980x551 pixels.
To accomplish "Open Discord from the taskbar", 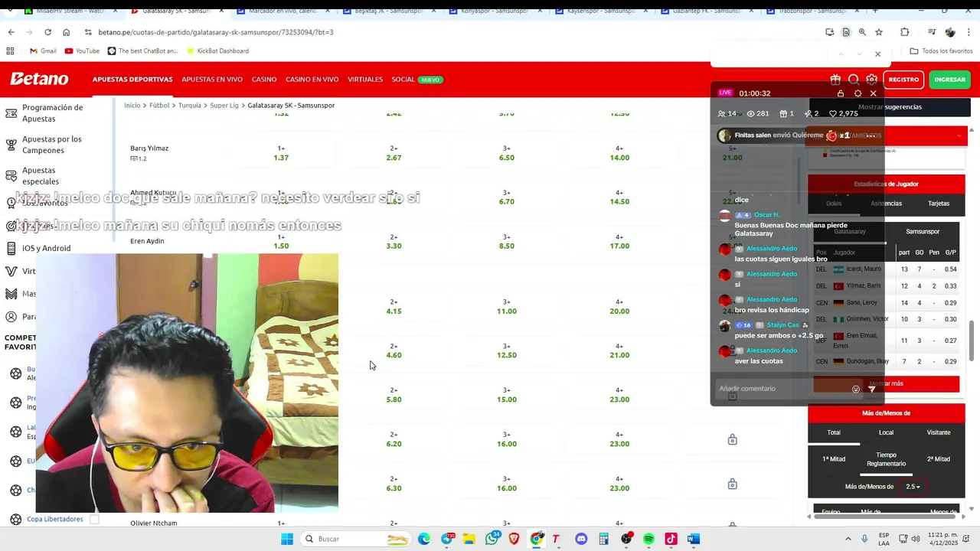I will (x=581, y=539).
